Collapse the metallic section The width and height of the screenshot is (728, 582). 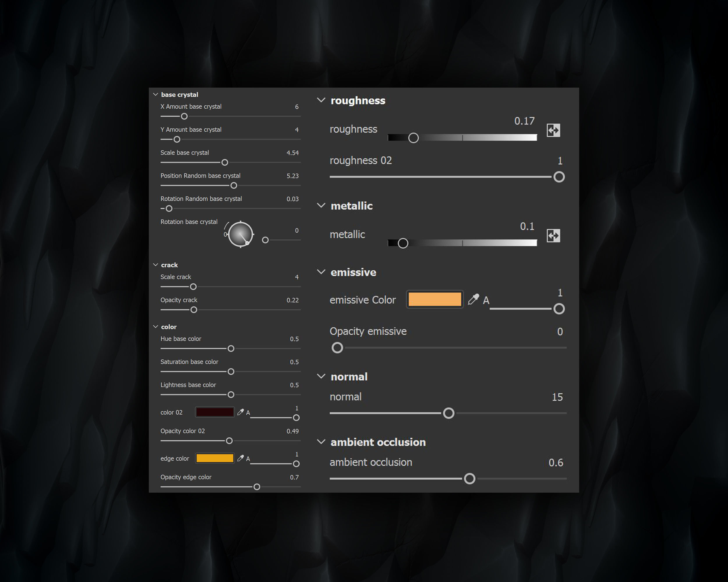[x=321, y=205]
